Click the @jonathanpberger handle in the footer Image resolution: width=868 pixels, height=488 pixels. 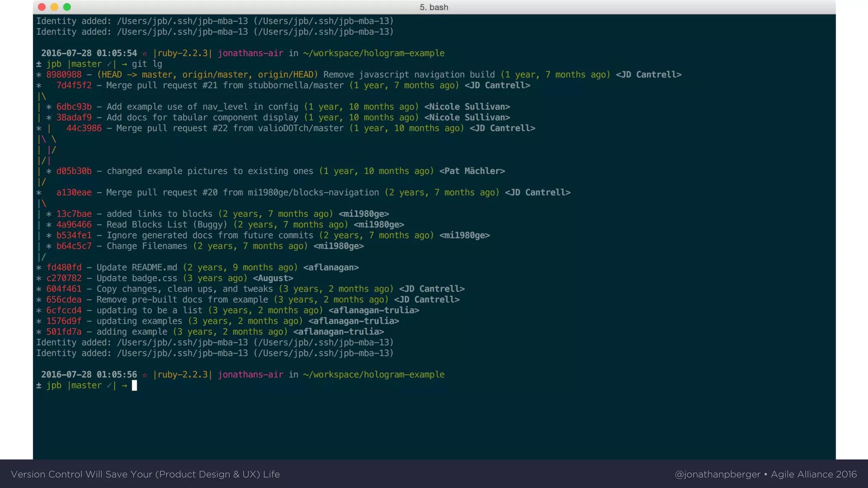click(x=717, y=474)
